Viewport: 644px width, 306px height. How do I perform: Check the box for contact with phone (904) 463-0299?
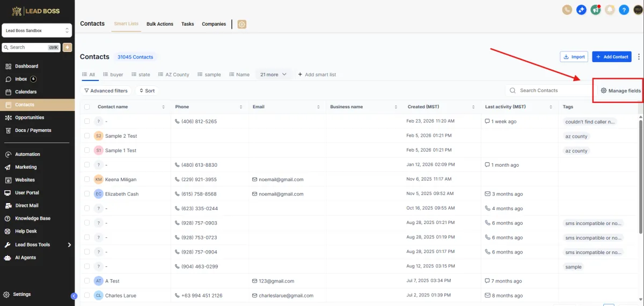pyautogui.click(x=87, y=266)
